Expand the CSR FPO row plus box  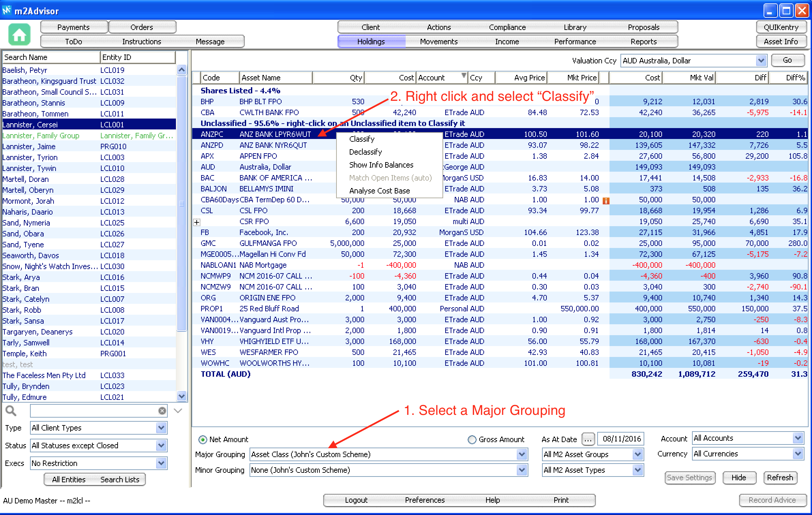(x=197, y=222)
